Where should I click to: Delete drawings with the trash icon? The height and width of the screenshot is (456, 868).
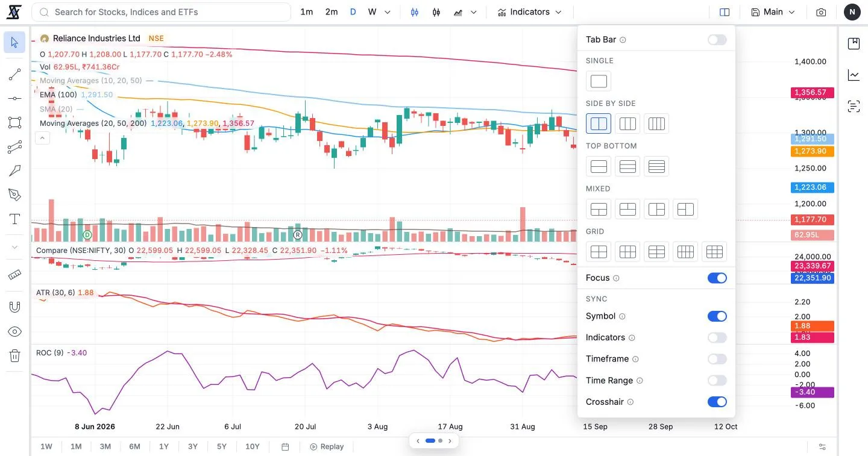coord(14,355)
